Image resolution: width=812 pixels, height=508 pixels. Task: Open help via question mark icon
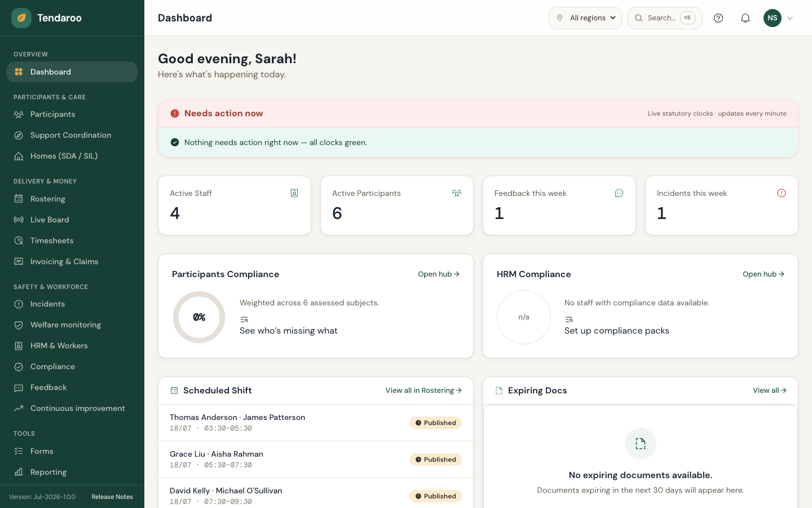(718, 18)
